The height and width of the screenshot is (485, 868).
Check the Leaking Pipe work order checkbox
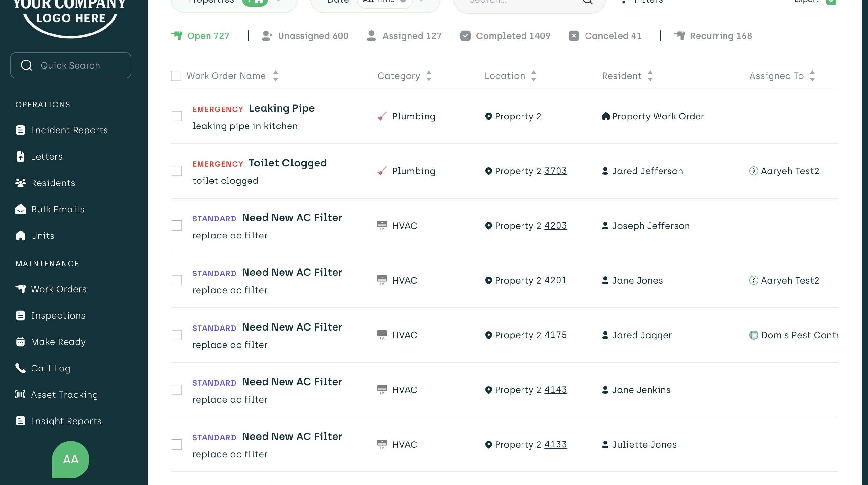(x=177, y=116)
